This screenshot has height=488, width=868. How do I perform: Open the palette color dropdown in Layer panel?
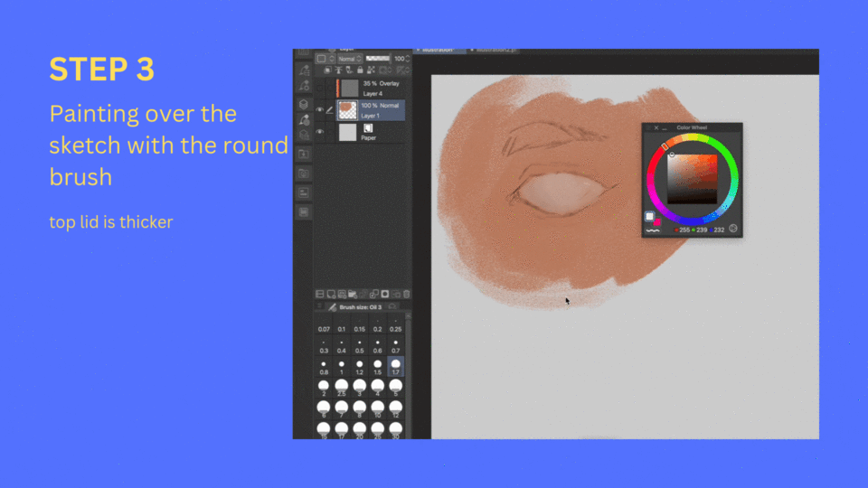pos(325,59)
